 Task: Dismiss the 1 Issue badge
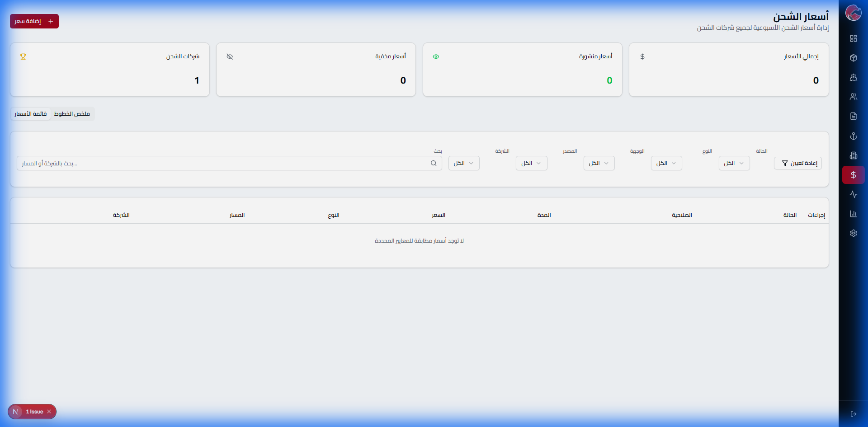(49, 412)
